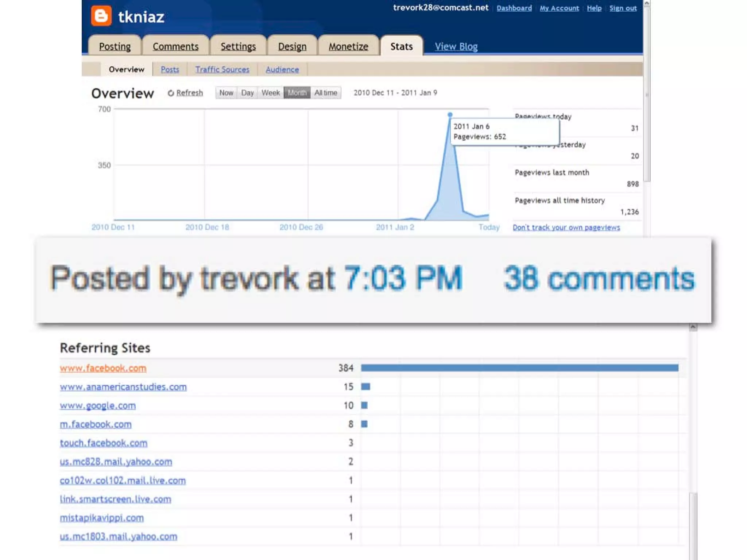
Task: Open Don't track your own pageviews
Action: pos(566,227)
